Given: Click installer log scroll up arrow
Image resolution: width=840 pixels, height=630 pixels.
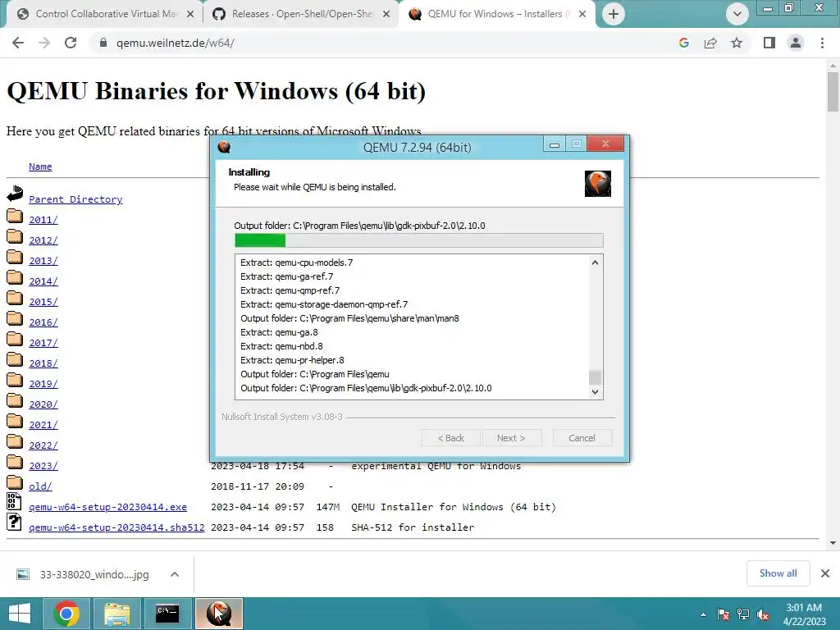Looking at the screenshot, I should (595, 262).
